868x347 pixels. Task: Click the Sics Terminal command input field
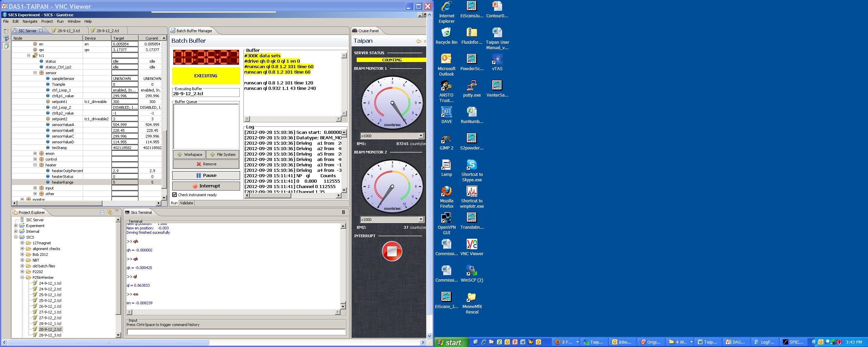[x=236, y=332]
